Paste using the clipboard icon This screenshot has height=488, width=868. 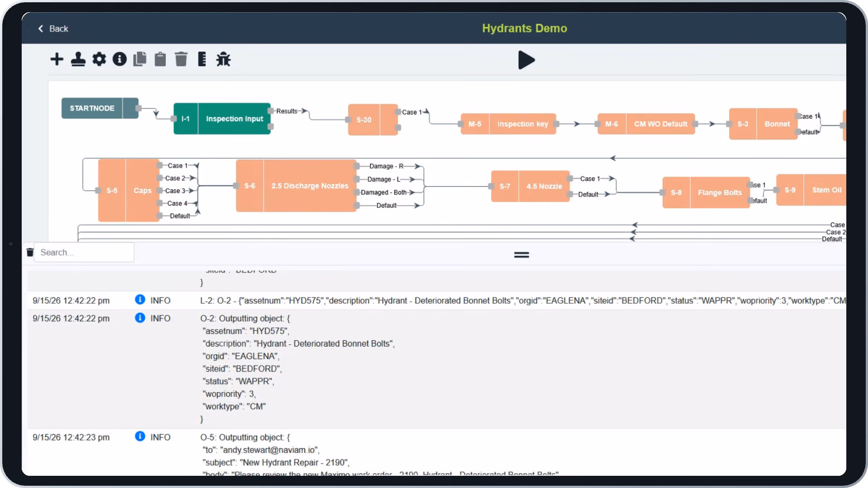(160, 59)
